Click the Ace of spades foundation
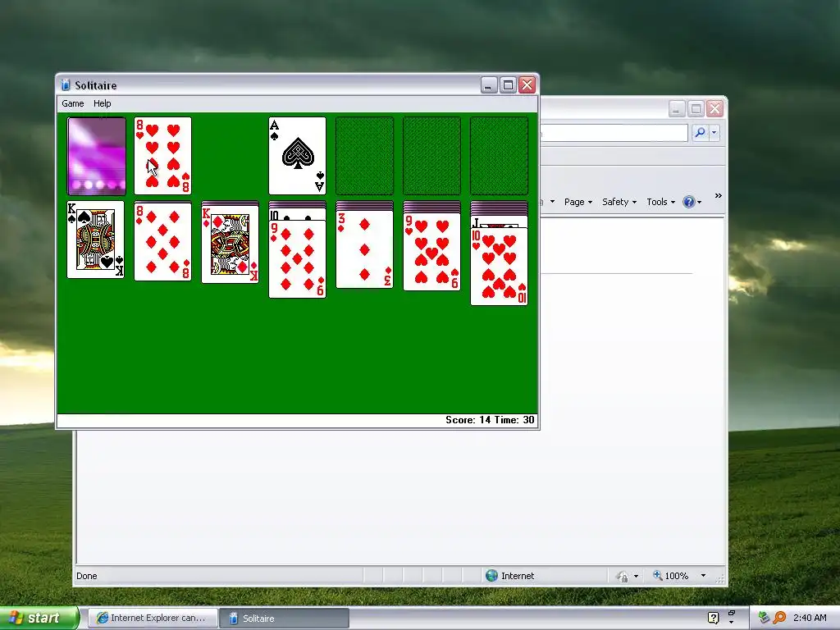Image resolution: width=840 pixels, height=630 pixels. tap(297, 156)
